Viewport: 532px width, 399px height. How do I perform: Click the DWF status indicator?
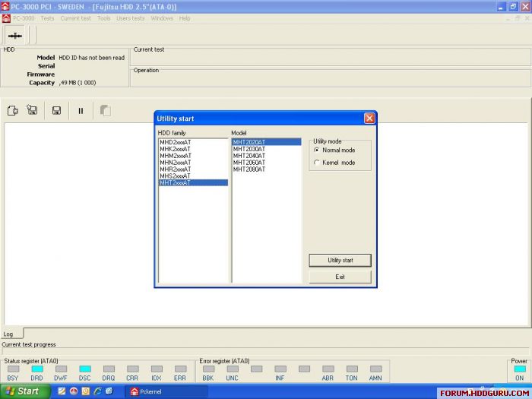[61, 369]
